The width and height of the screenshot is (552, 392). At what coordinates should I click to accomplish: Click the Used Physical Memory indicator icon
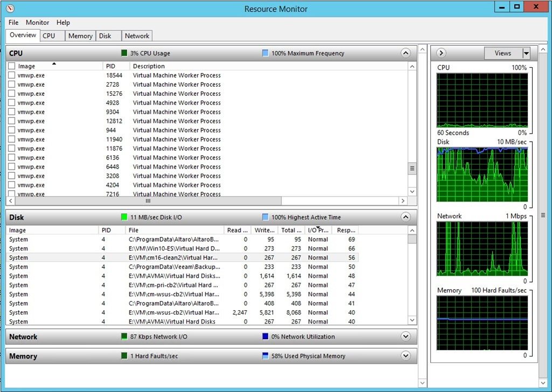click(265, 356)
